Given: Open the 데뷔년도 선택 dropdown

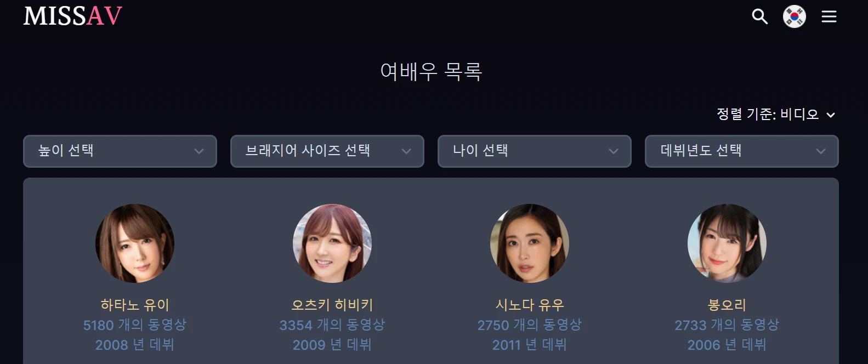Looking at the screenshot, I should coord(742,151).
